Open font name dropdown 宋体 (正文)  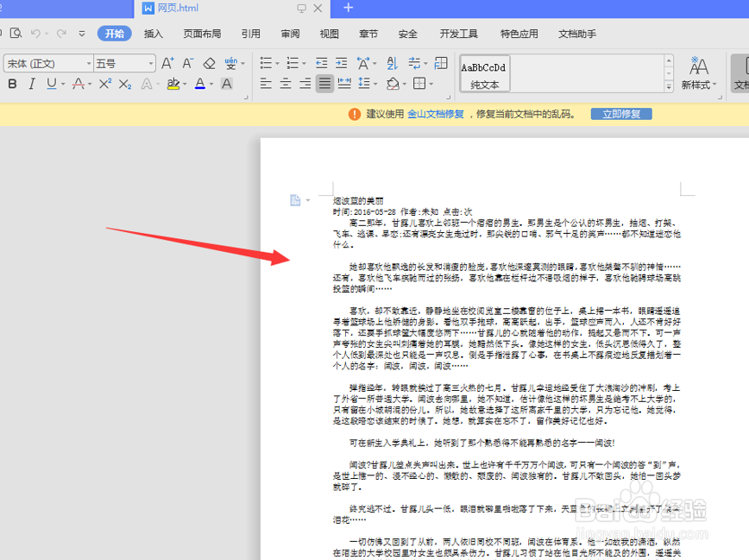[47, 64]
